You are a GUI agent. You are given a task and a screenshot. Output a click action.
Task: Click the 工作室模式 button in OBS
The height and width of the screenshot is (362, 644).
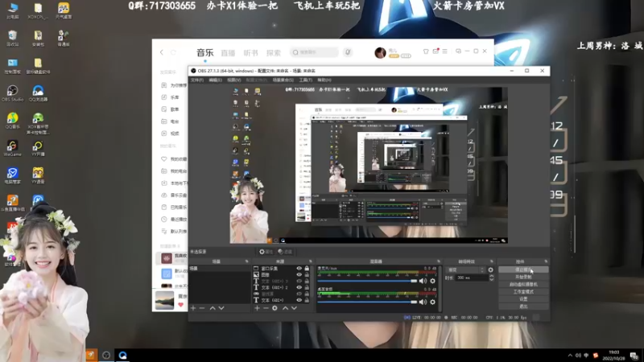pos(523,292)
